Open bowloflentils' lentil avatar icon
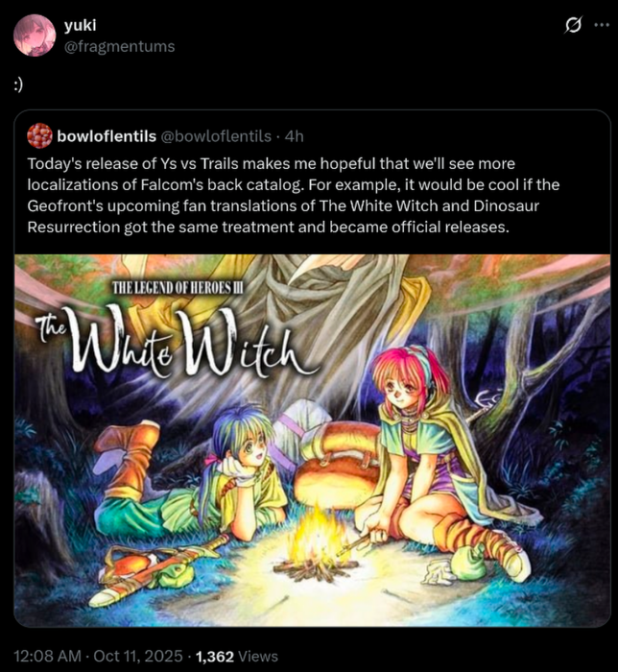Screen dimensions: 618x672 [39, 136]
